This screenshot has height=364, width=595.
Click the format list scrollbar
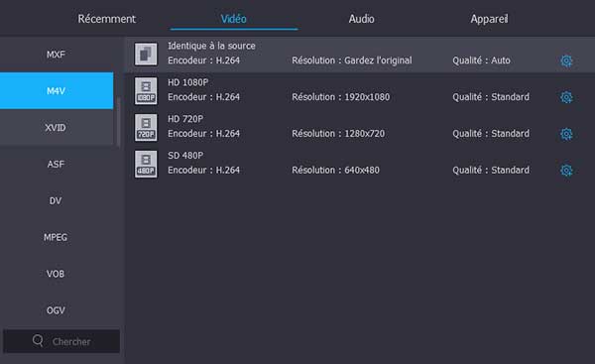[118, 122]
